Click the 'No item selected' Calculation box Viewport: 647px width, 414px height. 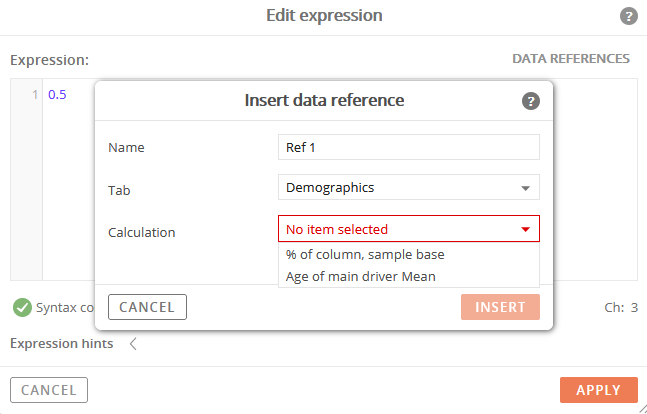click(x=409, y=229)
